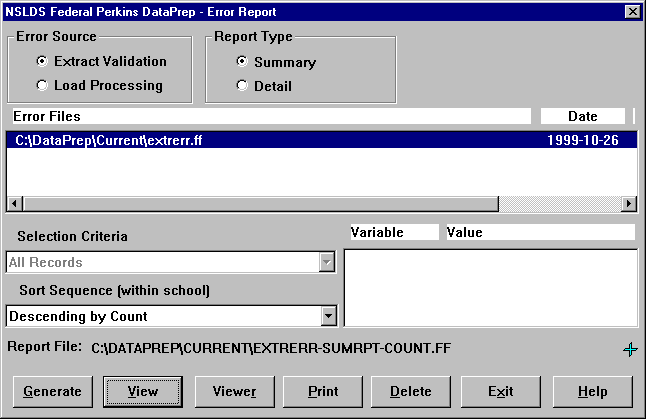The image size is (646, 419).
Task: Click the Generate button
Action: (53, 391)
